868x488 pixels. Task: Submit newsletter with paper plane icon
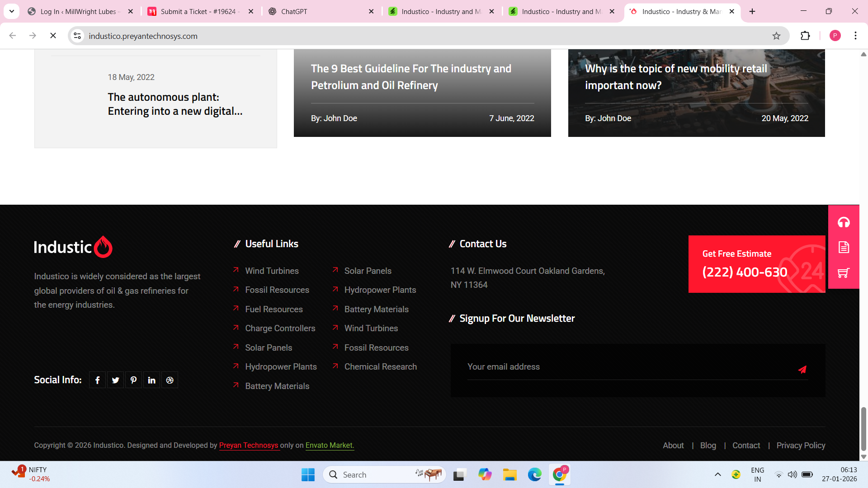[x=802, y=370]
